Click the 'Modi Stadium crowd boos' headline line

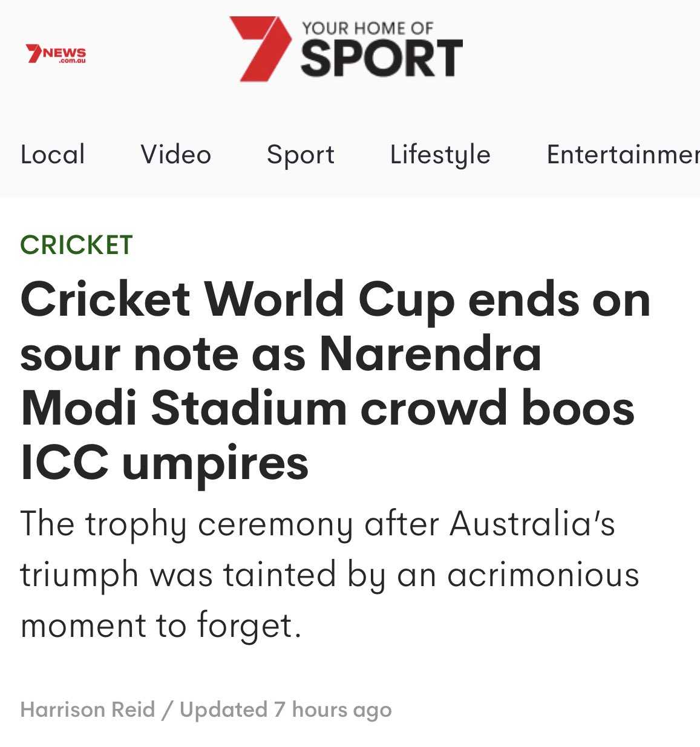[327, 408]
